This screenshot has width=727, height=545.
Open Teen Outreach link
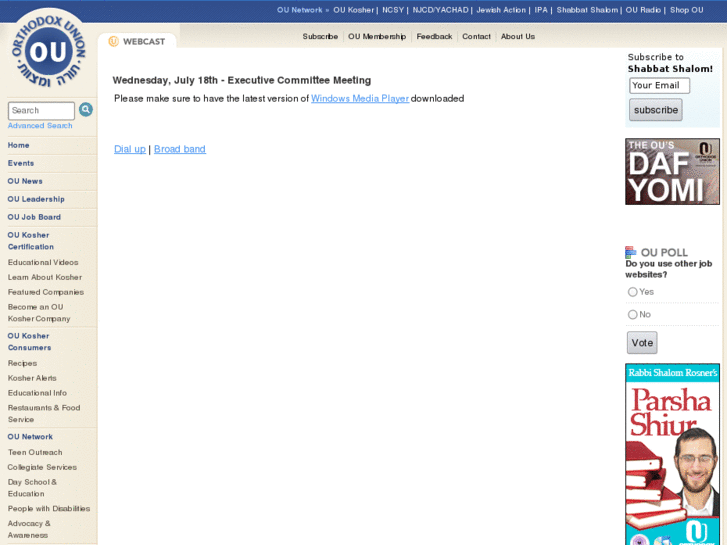pos(35,452)
